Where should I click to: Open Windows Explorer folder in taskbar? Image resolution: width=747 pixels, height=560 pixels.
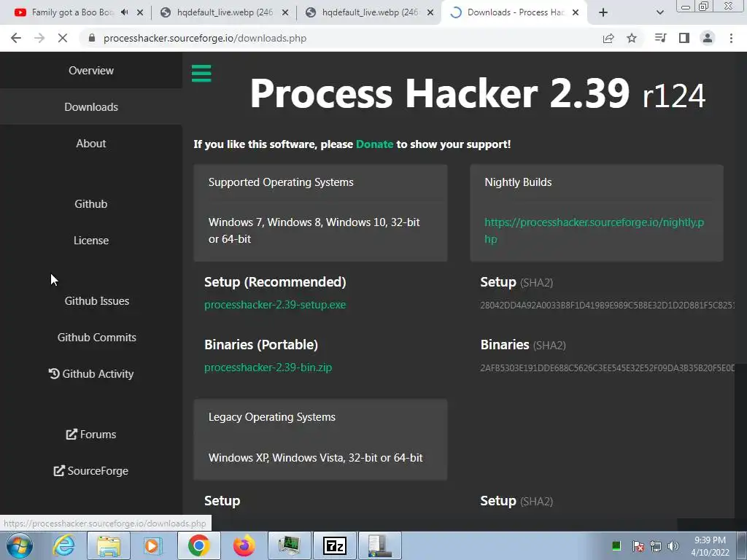point(108,545)
